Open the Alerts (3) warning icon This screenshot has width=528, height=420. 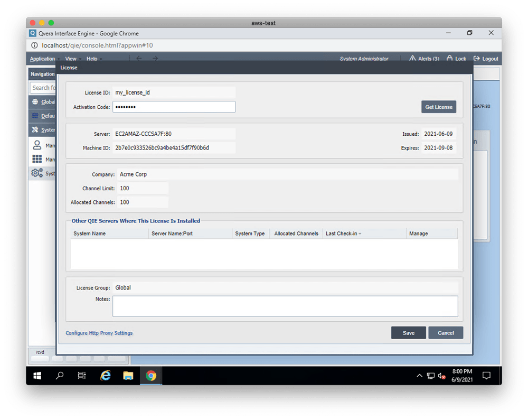point(412,58)
